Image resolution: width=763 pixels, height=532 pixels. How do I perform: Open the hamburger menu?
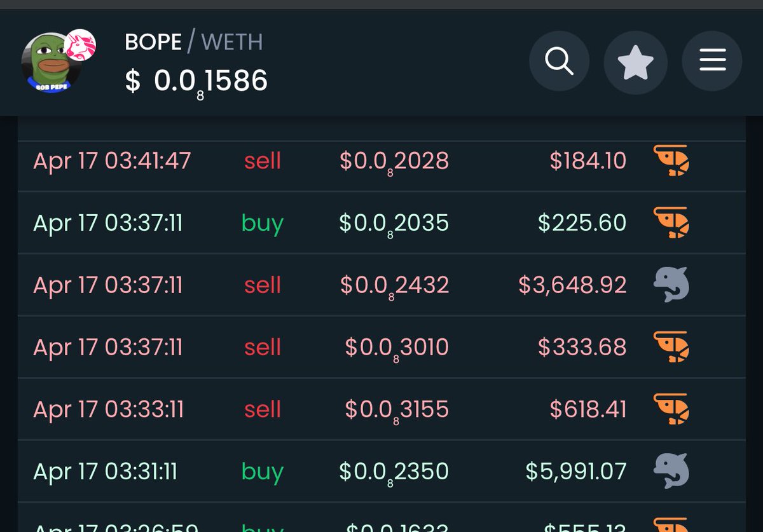coord(712,61)
